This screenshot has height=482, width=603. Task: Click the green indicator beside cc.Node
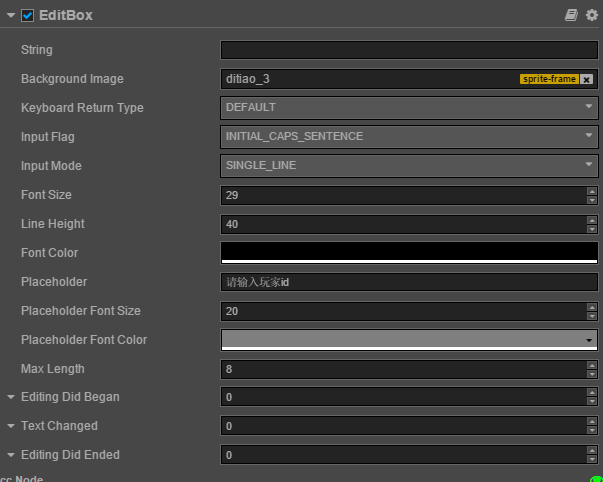tap(596, 479)
